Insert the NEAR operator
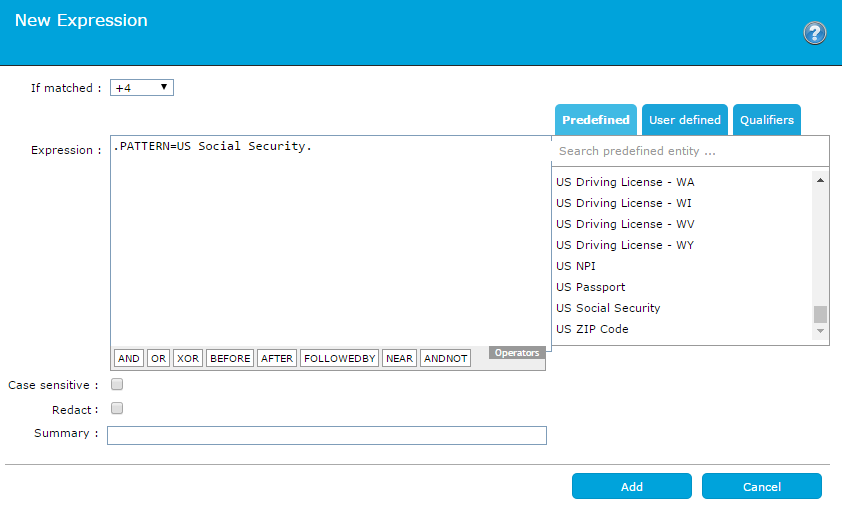 [x=399, y=359]
